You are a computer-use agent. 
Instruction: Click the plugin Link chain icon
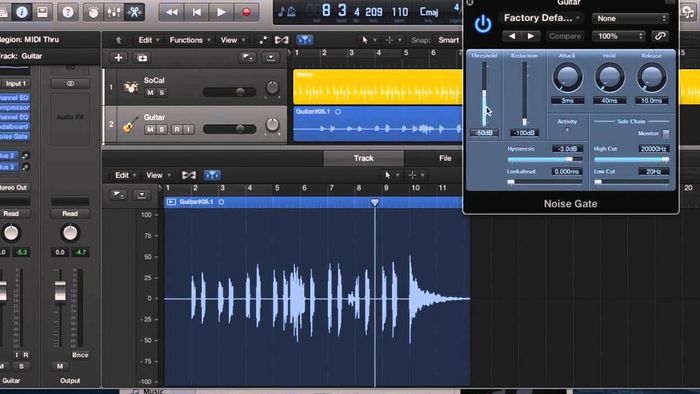(660, 36)
